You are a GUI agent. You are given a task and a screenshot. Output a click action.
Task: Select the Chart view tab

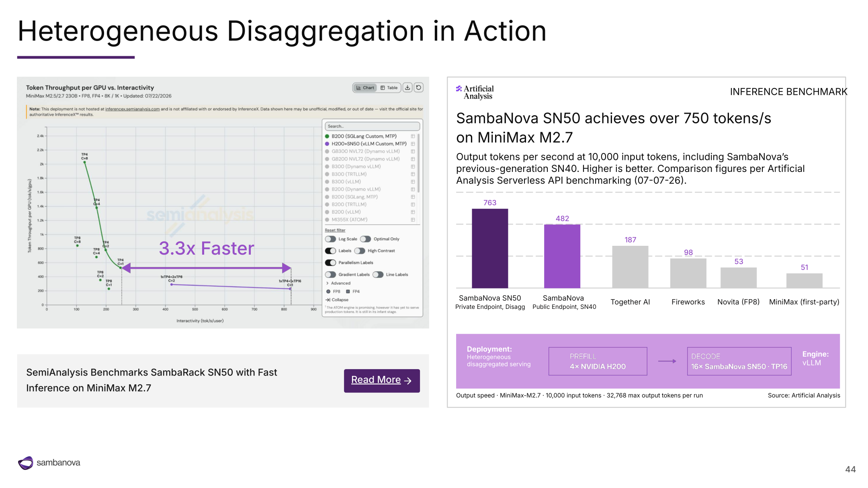pyautogui.click(x=365, y=88)
